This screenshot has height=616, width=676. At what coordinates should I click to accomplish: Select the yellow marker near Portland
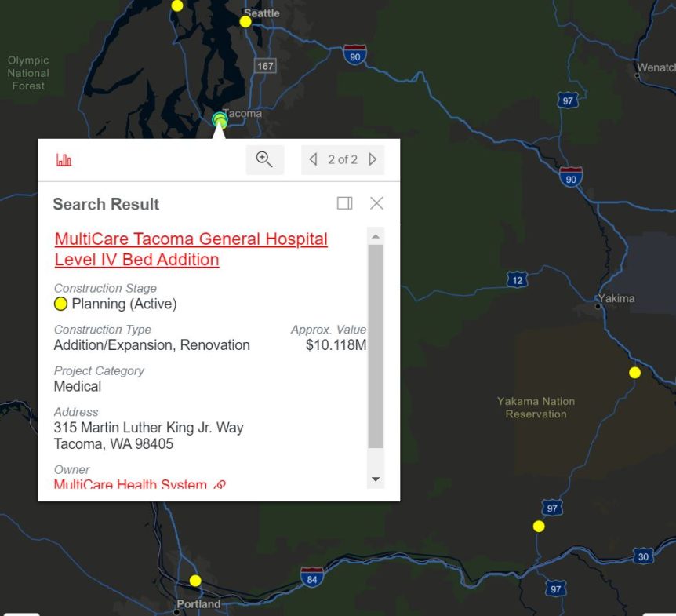(194, 581)
